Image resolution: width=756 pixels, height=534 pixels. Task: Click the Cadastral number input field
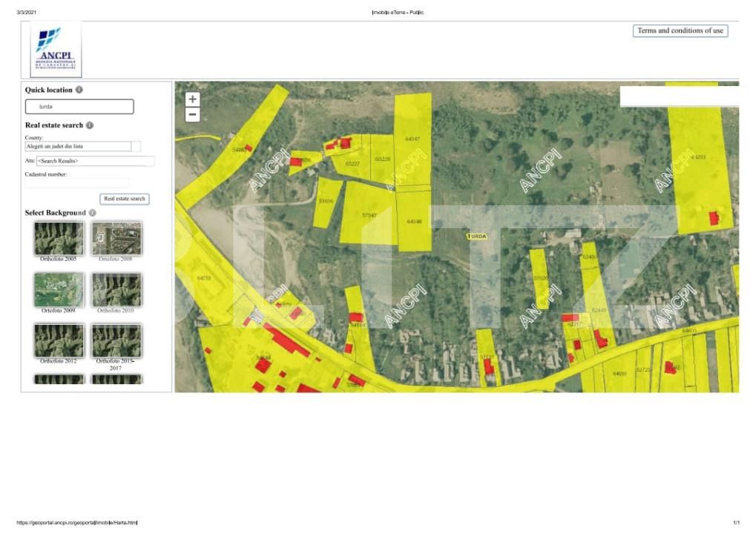click(x=77, y=182)
